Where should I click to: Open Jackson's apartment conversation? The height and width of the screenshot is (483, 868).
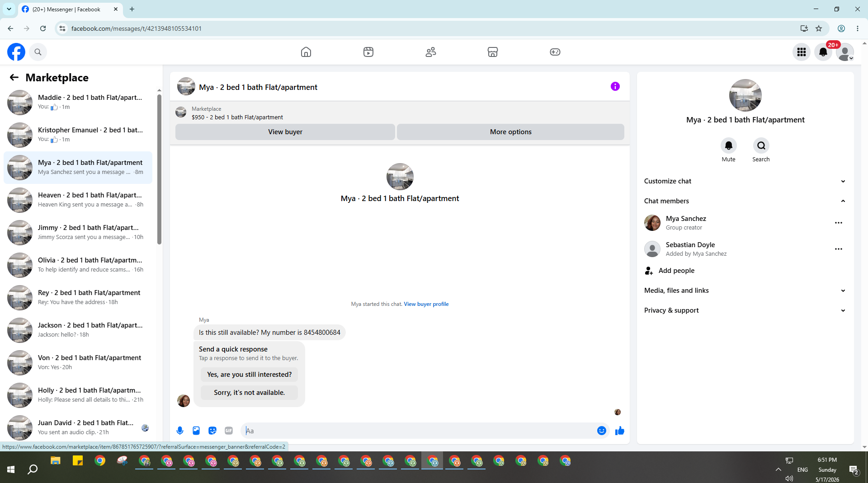tap(78, 330)
